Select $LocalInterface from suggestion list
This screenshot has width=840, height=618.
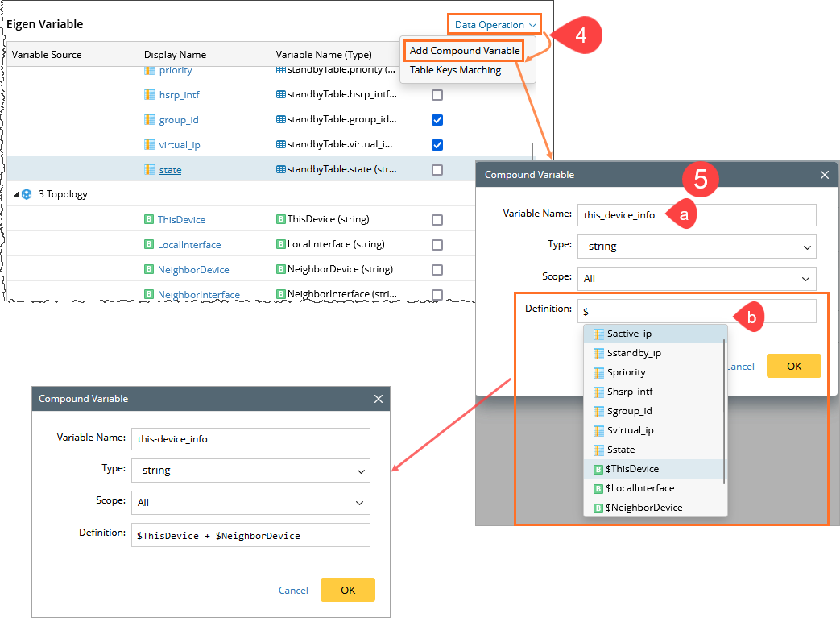654,488
